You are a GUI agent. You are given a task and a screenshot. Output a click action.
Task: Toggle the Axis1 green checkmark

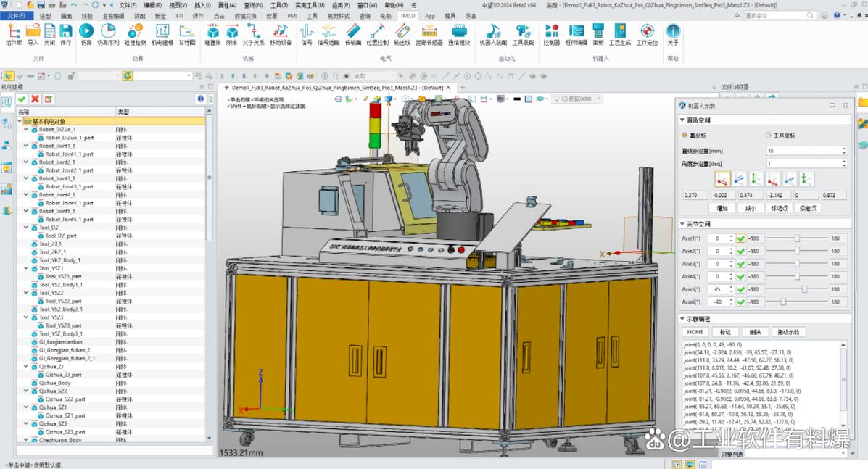click(740, 238)
